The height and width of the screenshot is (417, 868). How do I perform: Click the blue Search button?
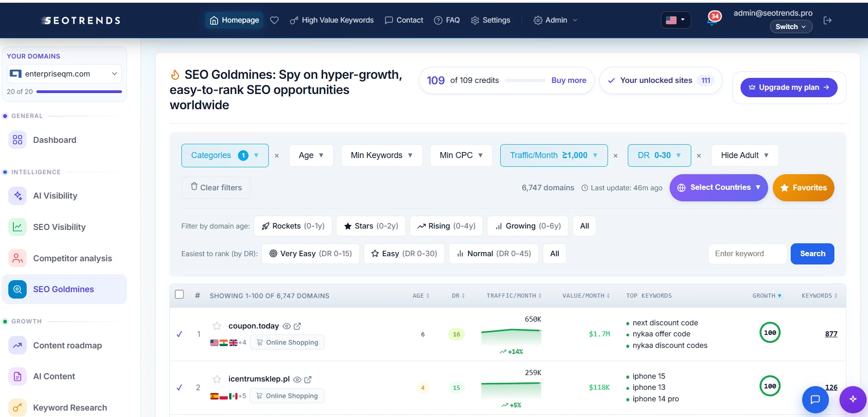tap(812, 254)
